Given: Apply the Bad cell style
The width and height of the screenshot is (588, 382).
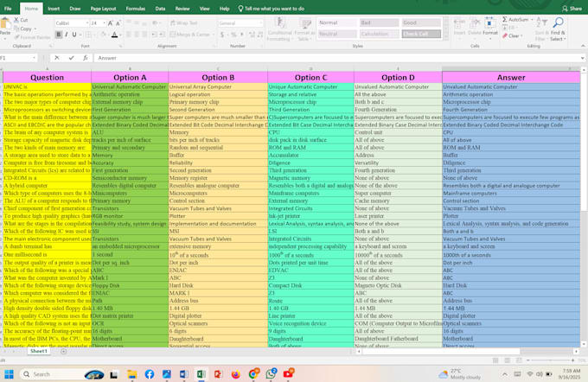Looking at the screenshot, I should (379, 22).
